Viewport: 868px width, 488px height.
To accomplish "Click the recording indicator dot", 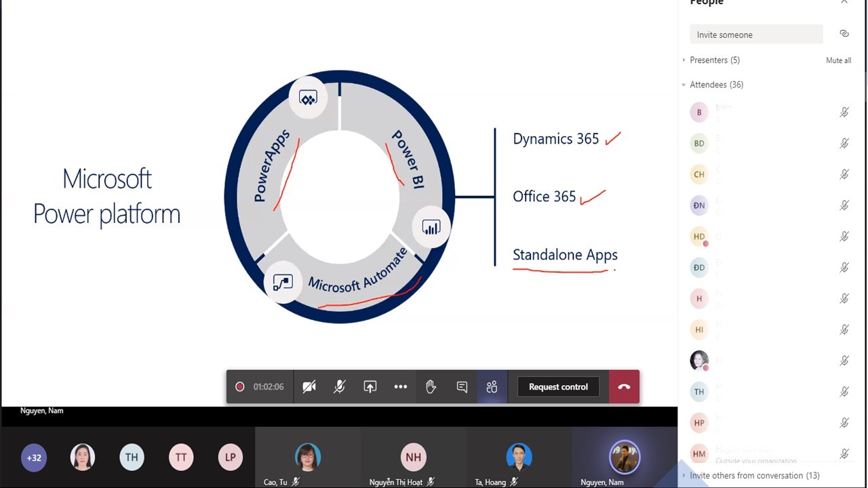I will point(239,386).
